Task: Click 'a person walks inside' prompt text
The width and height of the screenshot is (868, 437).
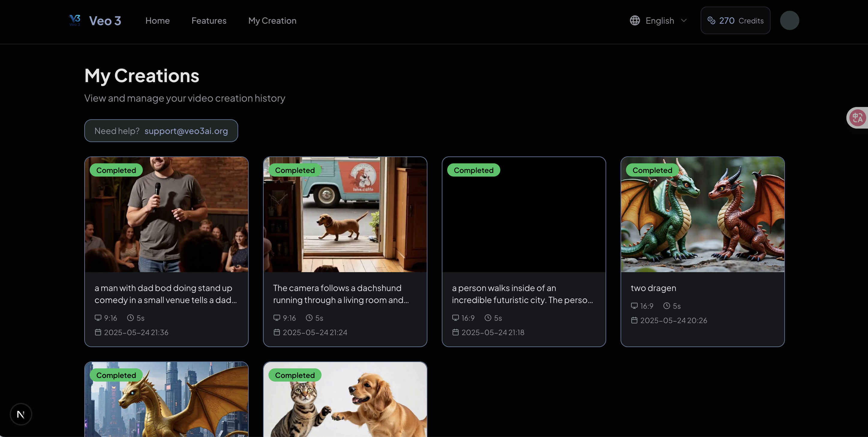Action: (x=522, y=294)
